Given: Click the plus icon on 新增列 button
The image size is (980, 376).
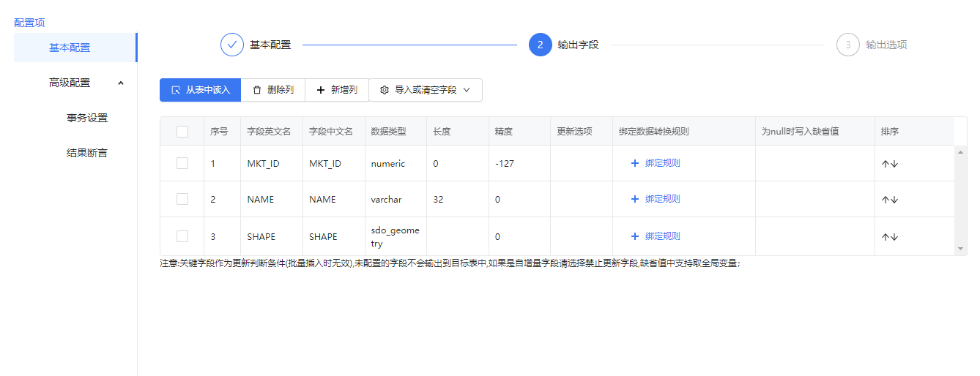Looking at the screenshot, I should tap(320, 90).
